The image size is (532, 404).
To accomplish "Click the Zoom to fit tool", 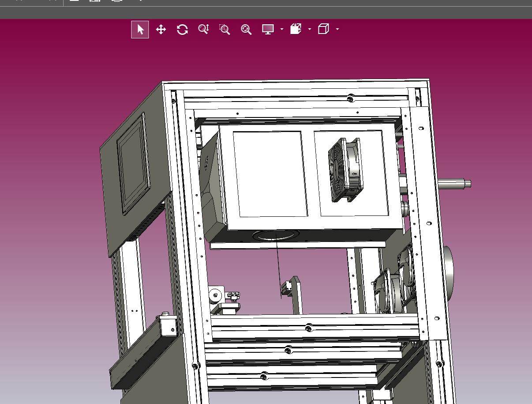I will pos(246,30).
